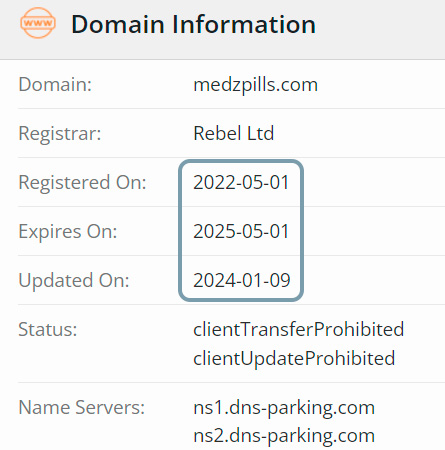Click the gray header bar background

tap(380, 29)
